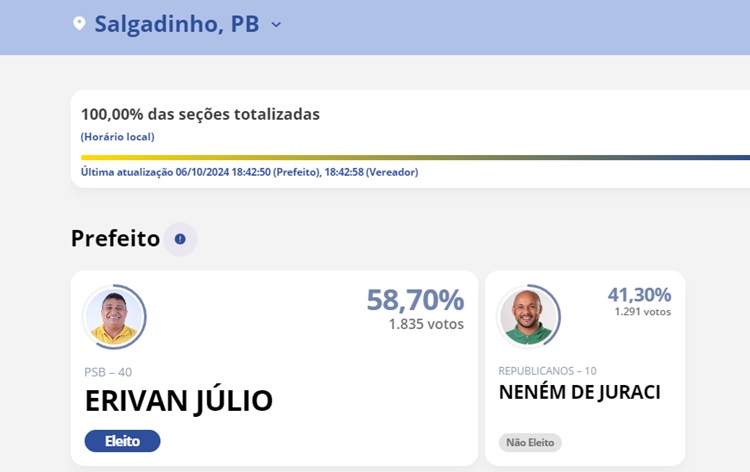
Task: Click the sections totalized progress bar
Action: 415,157
